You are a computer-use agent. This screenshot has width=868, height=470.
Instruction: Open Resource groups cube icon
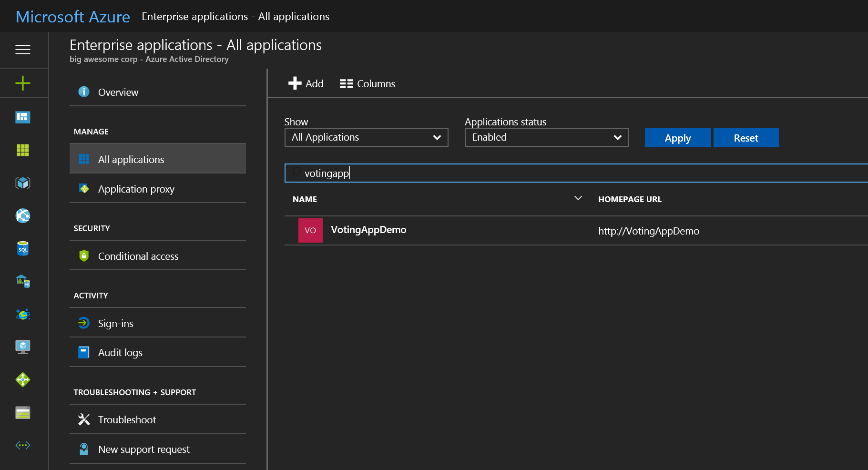pos(23,183)
